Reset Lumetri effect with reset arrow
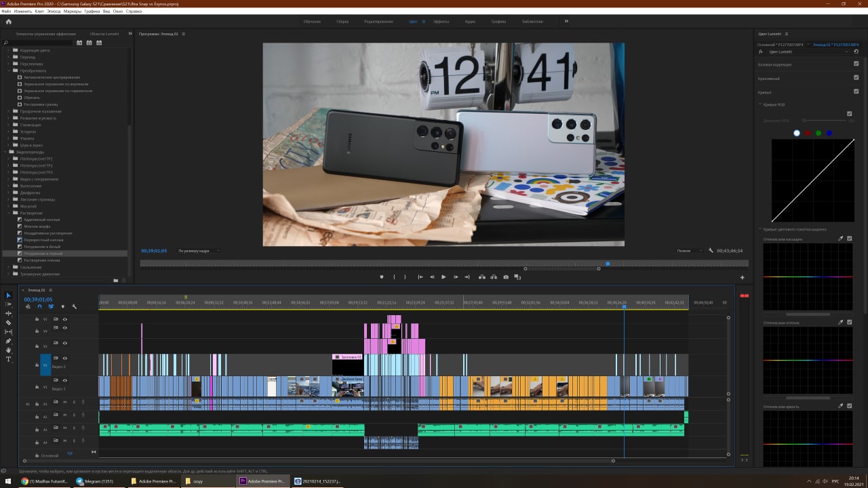868x488 pixels. [856, 52]
